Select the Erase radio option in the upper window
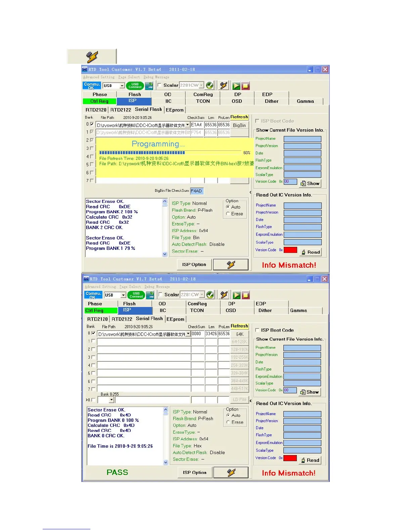Image resolution: width=411 pixels, height=532 pixels. click(228, 214)
